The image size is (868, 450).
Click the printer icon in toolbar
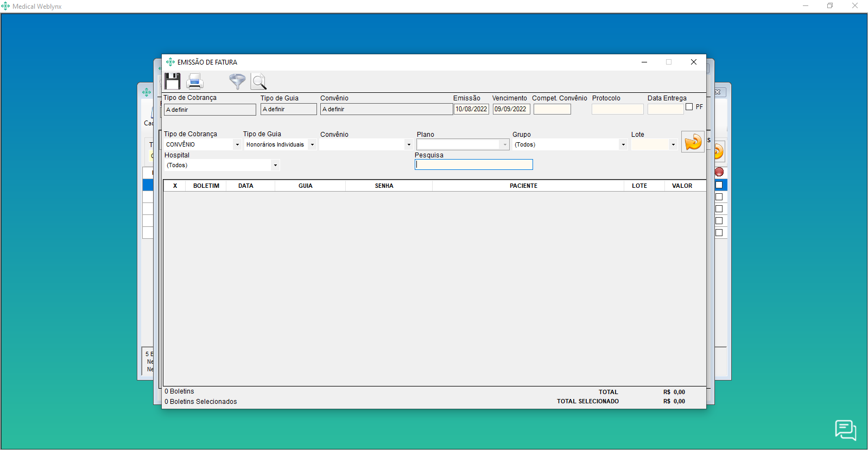194,81
